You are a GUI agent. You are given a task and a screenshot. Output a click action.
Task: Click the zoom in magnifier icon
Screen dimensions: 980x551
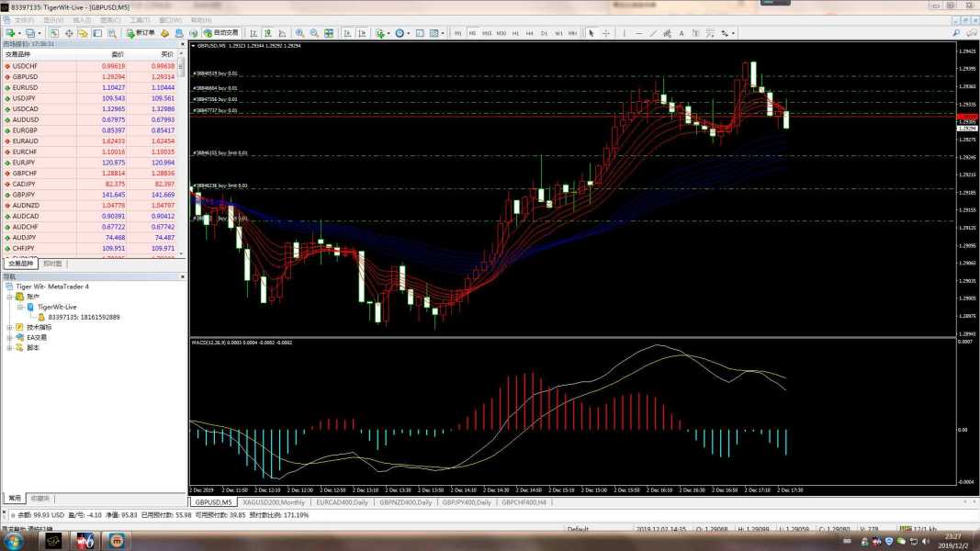(299, 33)
